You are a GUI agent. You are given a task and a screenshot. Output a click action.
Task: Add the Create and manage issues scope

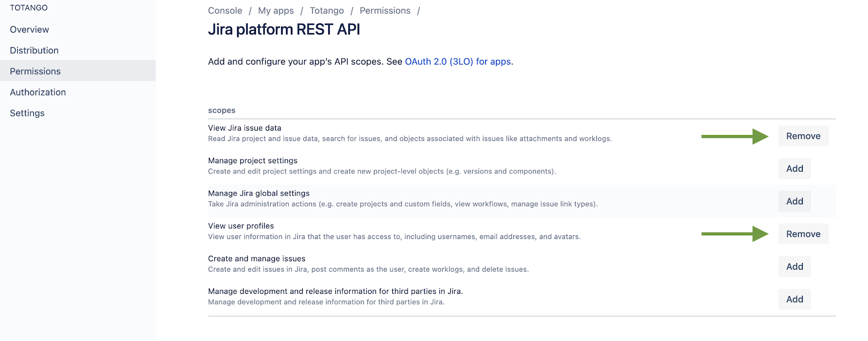(795, 266)
